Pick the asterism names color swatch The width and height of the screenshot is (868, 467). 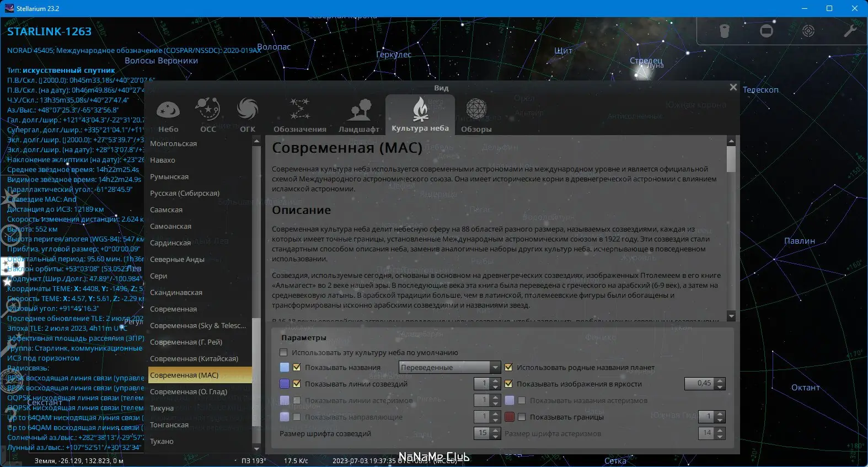point(510,400)
